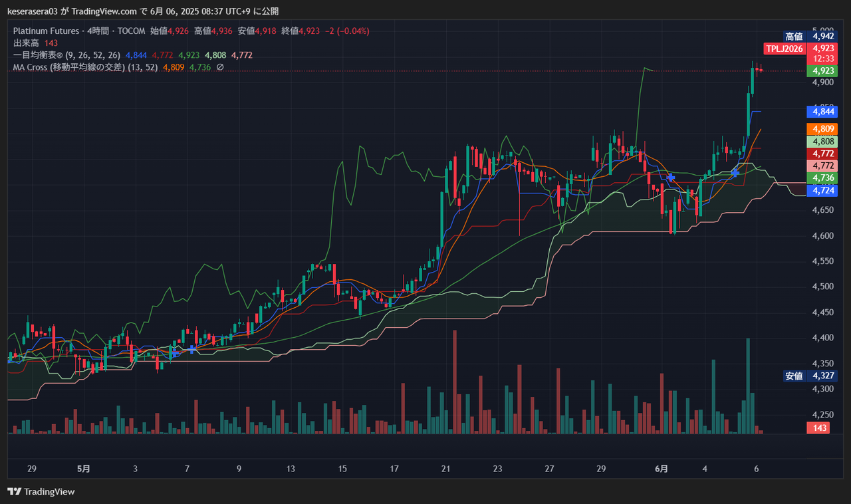Click the 21 date label on time axis
Screen dimensions: 851x504
(446, 469)
